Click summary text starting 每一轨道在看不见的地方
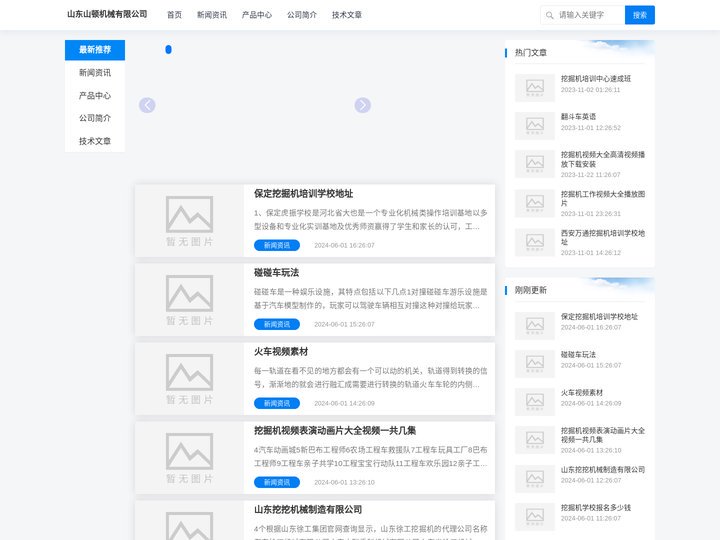This screenshot has width=720, height=540. click(371, 377)
